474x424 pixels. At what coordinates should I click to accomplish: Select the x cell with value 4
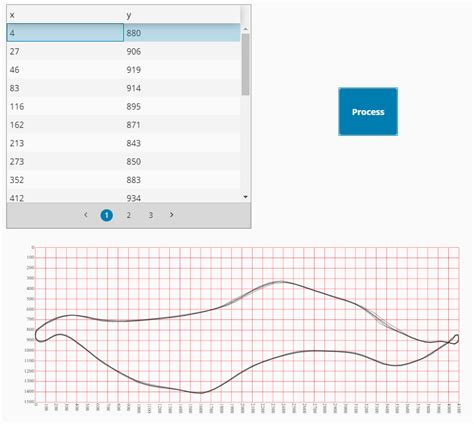click(65, 33)
